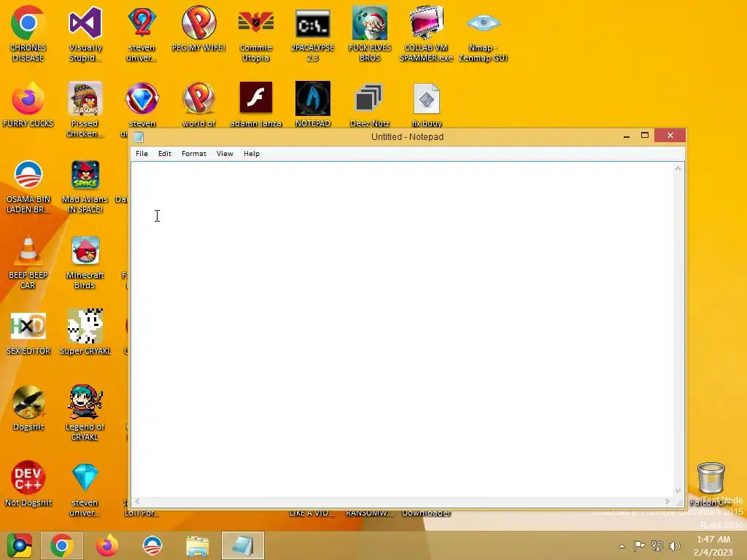
Task: Open the Format menu in Notepad
Action: [194, 154]
